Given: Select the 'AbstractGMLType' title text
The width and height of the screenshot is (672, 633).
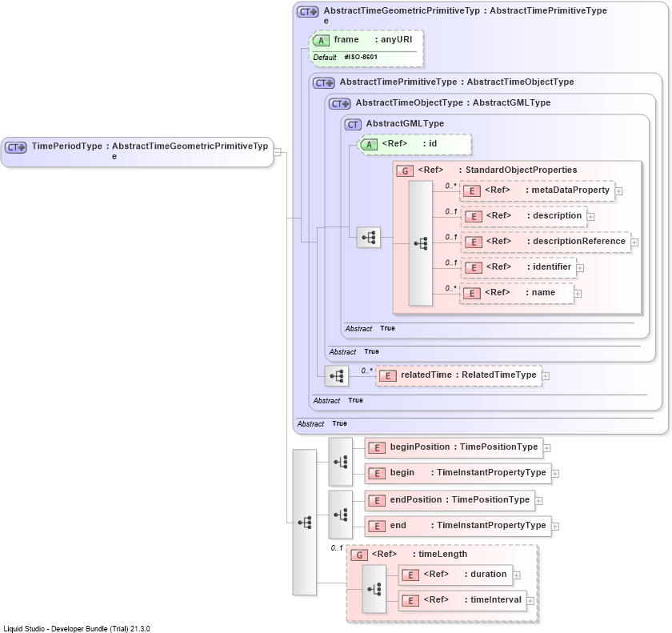Looking at the screenshot, I should pyautogui.click(x=405, y=123).
